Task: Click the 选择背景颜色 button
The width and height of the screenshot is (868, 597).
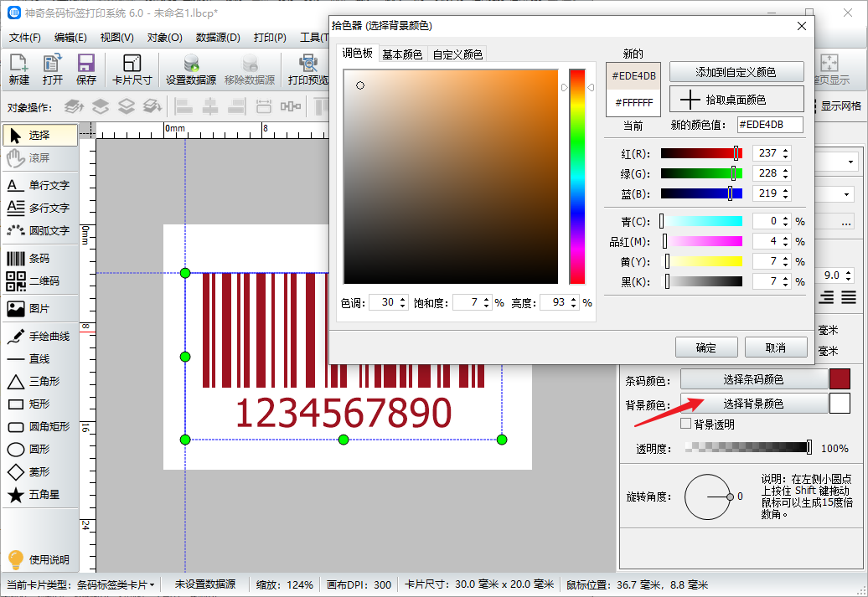Action: [x=753, y=404]
